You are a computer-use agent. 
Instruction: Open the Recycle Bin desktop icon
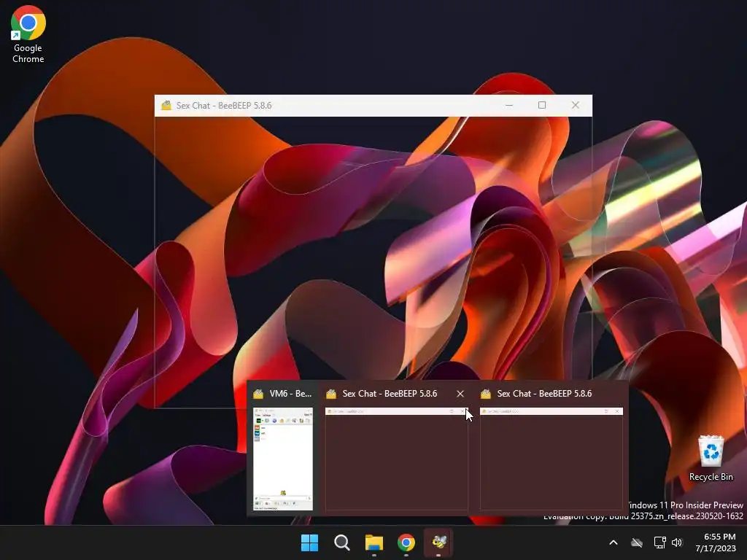[711, 458]
